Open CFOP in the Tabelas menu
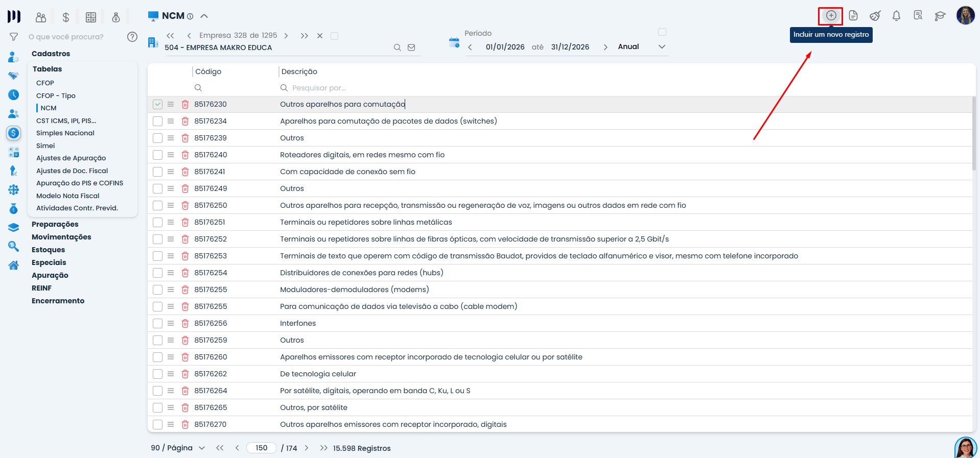The image size is (980, 458). [x=45, y=83]
